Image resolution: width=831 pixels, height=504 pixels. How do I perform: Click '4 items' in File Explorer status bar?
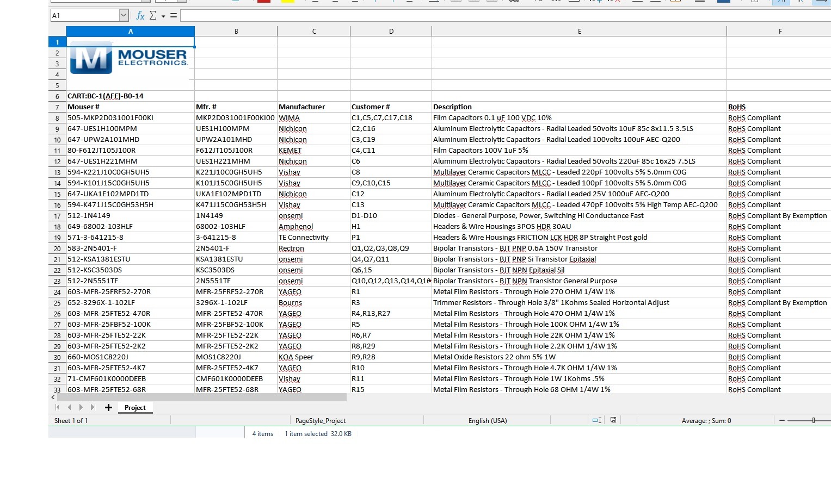(x=263, y=434)
